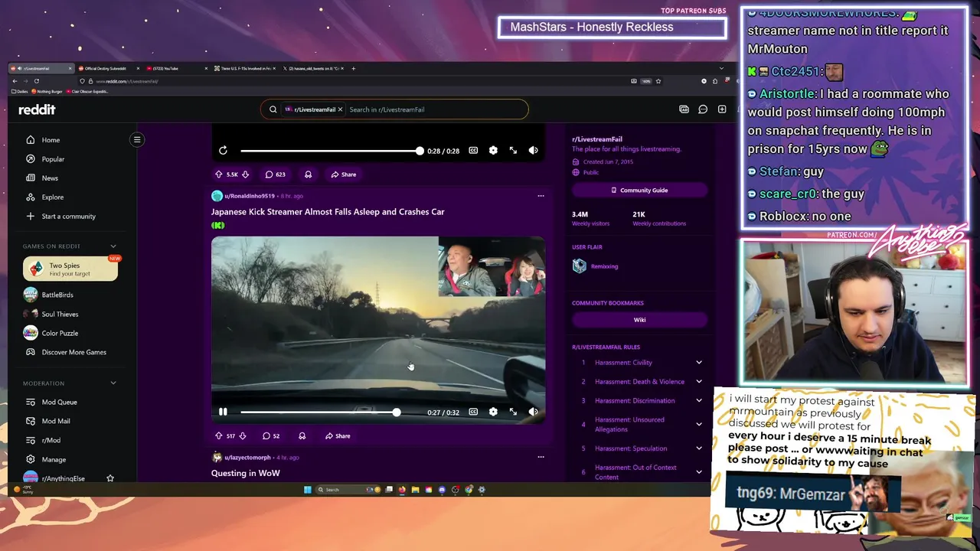The width and height of the screenshot is (980, 551).
Task: Enter fullscreen on the 0:28 / 0:28 video
Action: [x=513, y=151]
